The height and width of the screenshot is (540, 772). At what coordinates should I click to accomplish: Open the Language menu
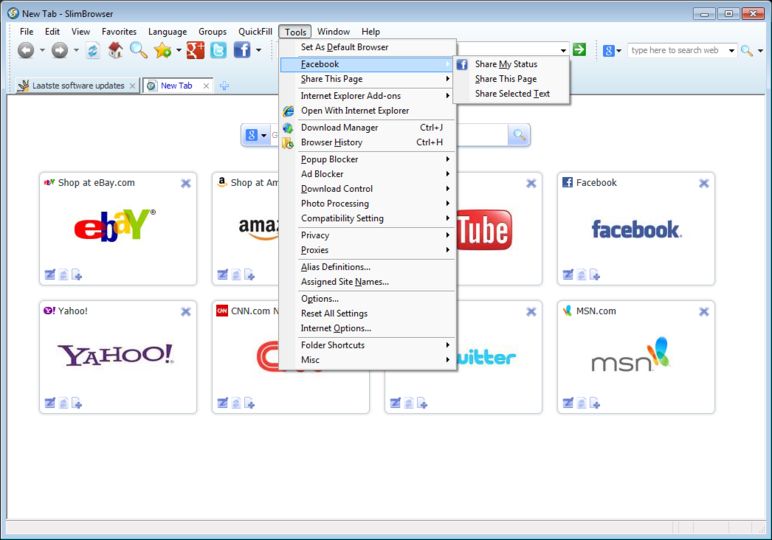tap(167, 32)
